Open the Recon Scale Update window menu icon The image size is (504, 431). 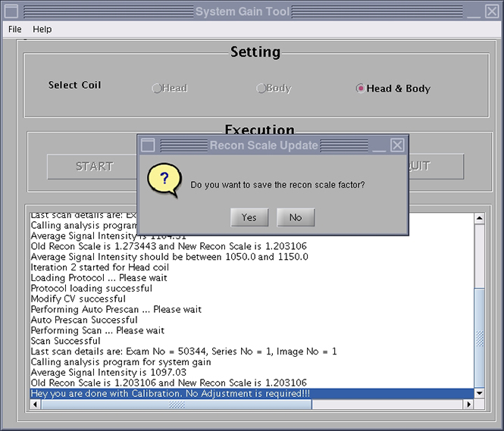[x=149, y=145]
